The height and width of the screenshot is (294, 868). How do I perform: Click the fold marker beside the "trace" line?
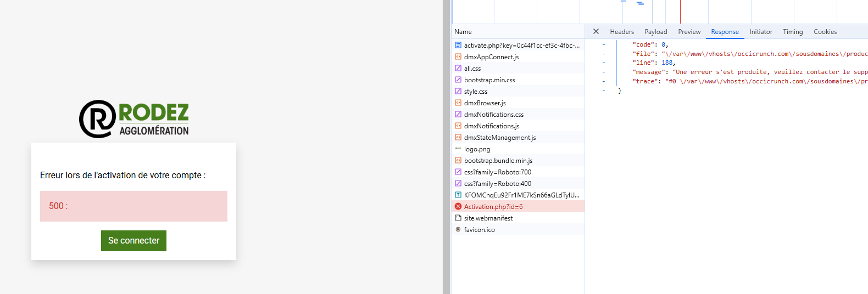tap(604, 81)
